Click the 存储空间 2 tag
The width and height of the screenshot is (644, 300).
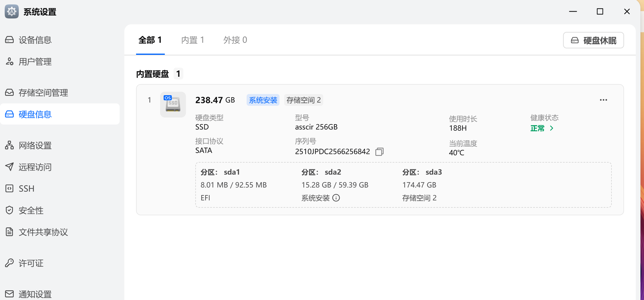304,100
